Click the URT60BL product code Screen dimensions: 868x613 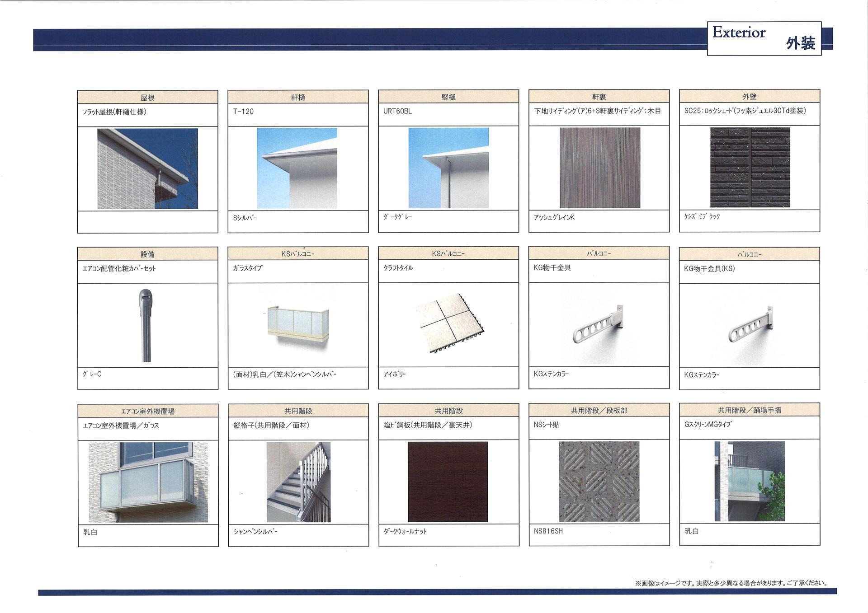coord(397,111)
